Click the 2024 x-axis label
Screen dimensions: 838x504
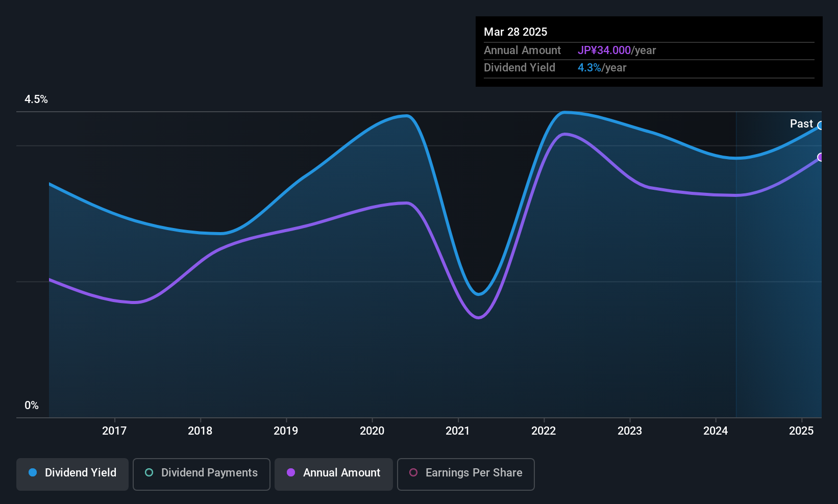point(716,431)
